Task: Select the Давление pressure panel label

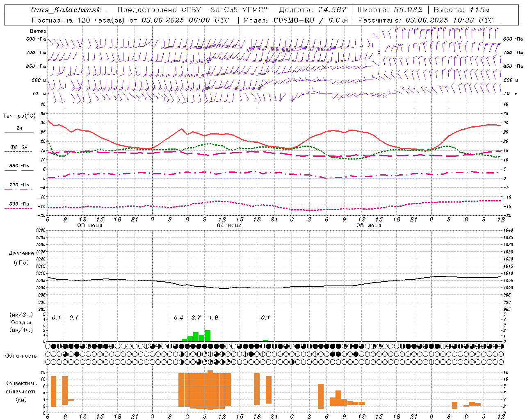Action: click(x=21, y=253)
